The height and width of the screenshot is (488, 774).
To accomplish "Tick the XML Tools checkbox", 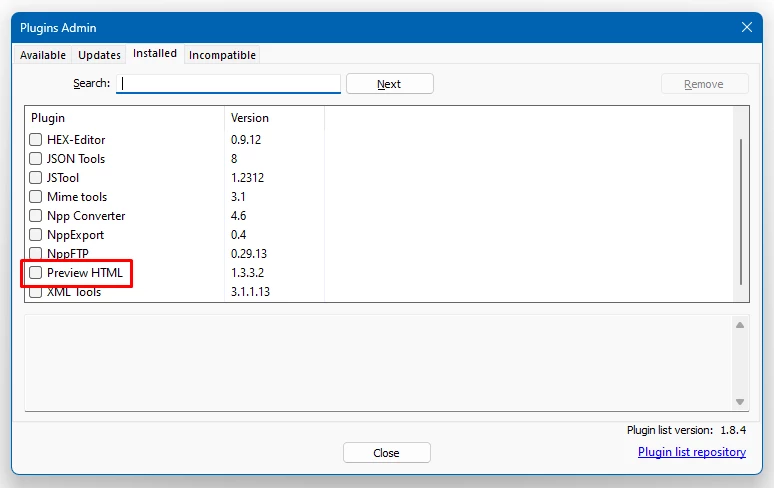I will pyautogui.click(x=36, y=292).
